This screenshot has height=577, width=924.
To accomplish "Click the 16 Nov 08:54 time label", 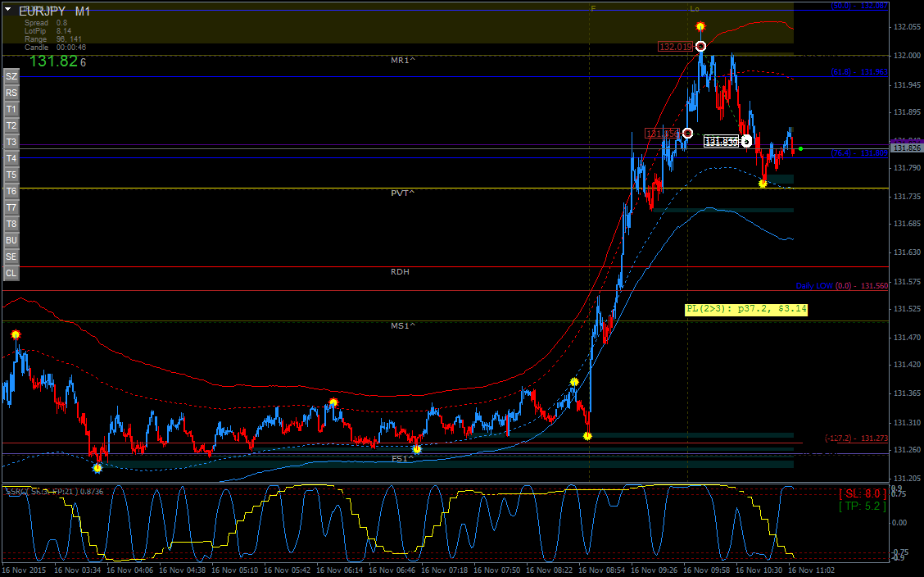I will [601, 570].
